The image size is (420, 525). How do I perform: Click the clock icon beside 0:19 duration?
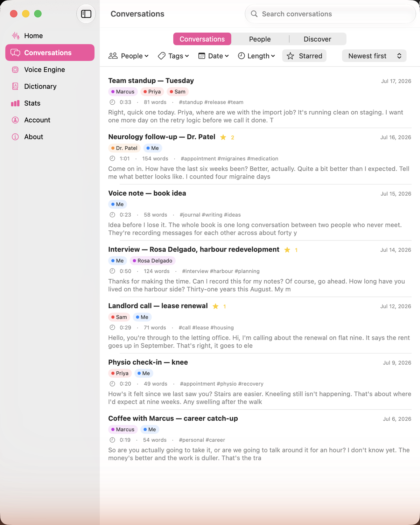112,440
